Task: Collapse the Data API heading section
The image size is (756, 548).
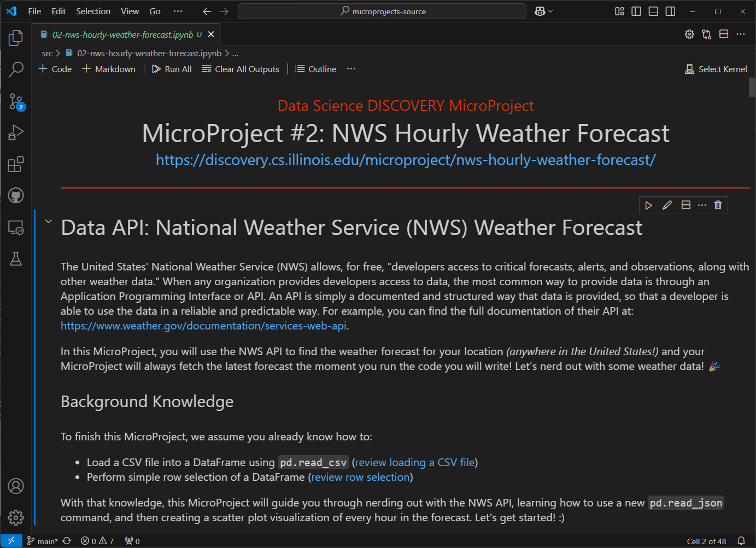Action: coord(49,221)
